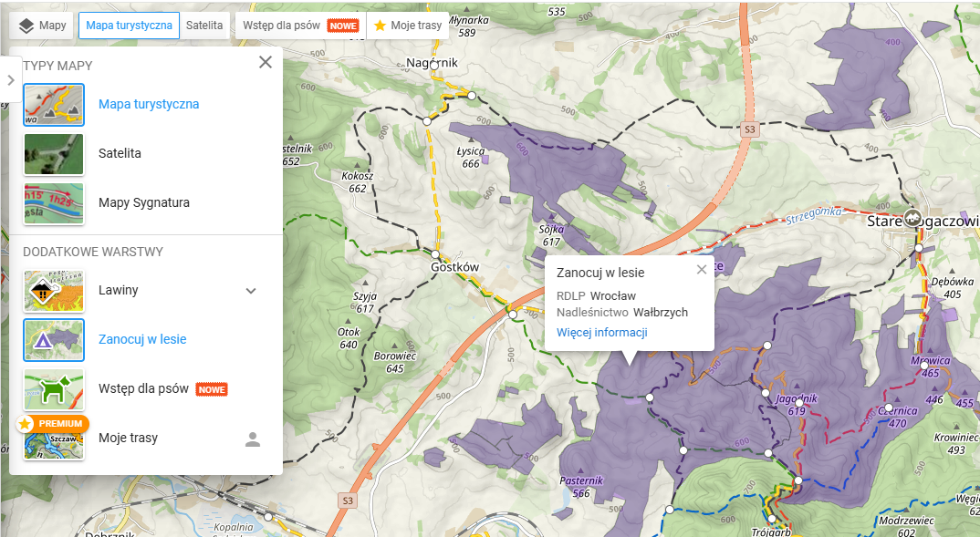Click the Zanocuj w lesie layer label
Screen dimensions: 980x537
pyautogui.click(x=142, y=340)
